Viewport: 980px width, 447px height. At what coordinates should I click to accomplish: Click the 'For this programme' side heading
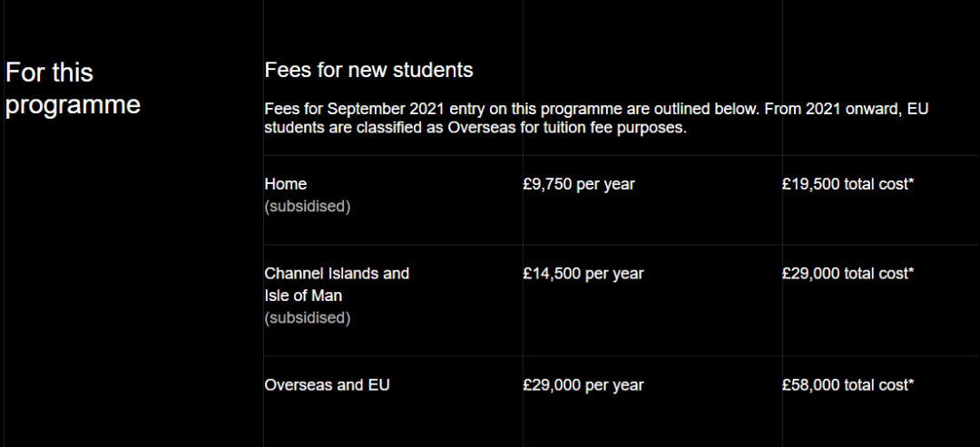(x=73, y=88)
